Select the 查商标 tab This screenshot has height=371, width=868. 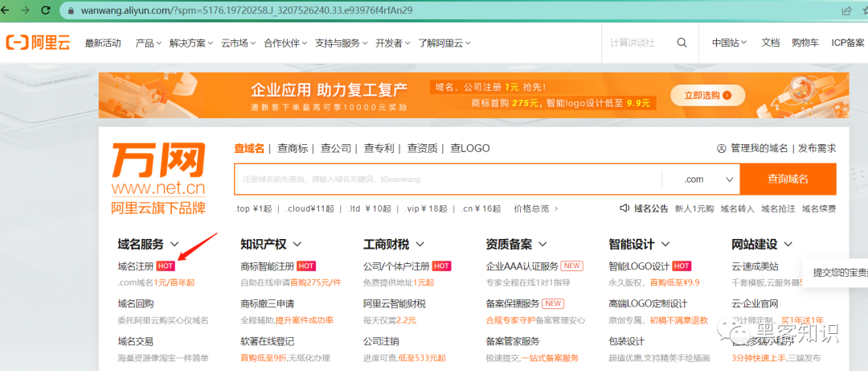[293, 148]
